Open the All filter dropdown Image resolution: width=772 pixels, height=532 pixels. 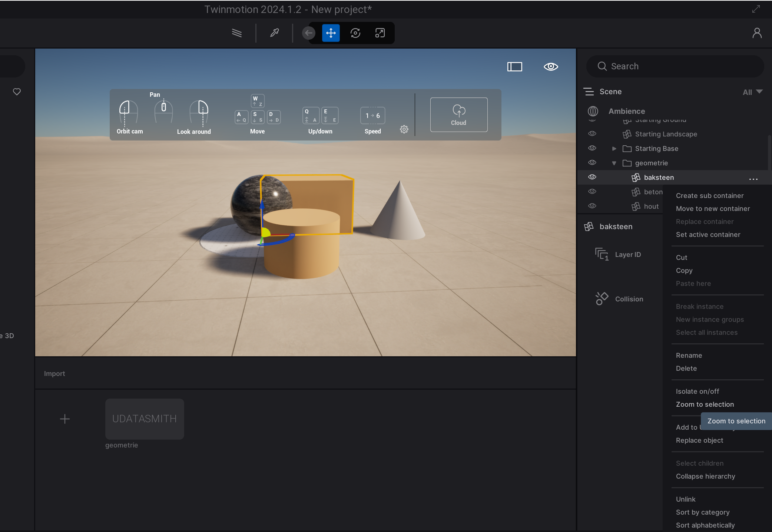coord(752,92)
